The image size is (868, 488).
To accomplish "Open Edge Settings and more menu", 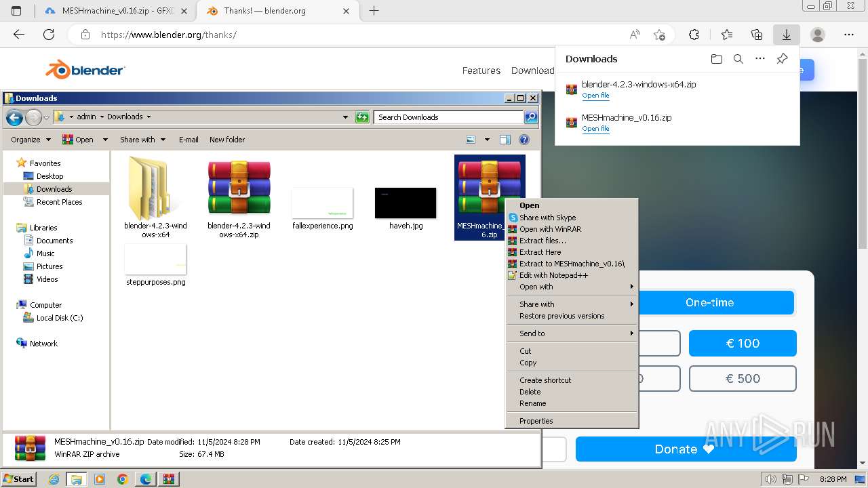I will pos(849,35).
